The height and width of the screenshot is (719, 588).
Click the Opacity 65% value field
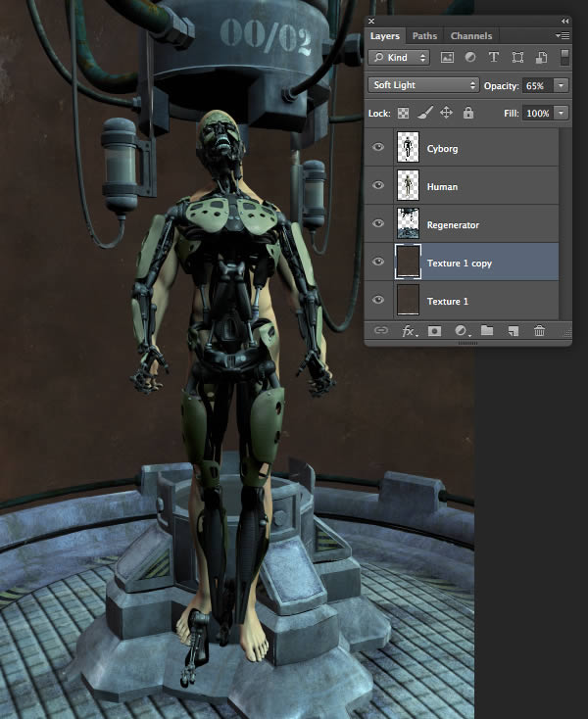(x=537, y=86)
